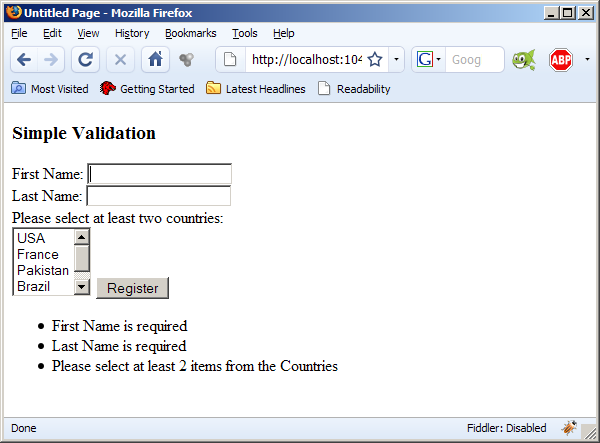This screenshot has width=600, height=443.
Task: Open the Tools menu
Action: pos(244,33)
